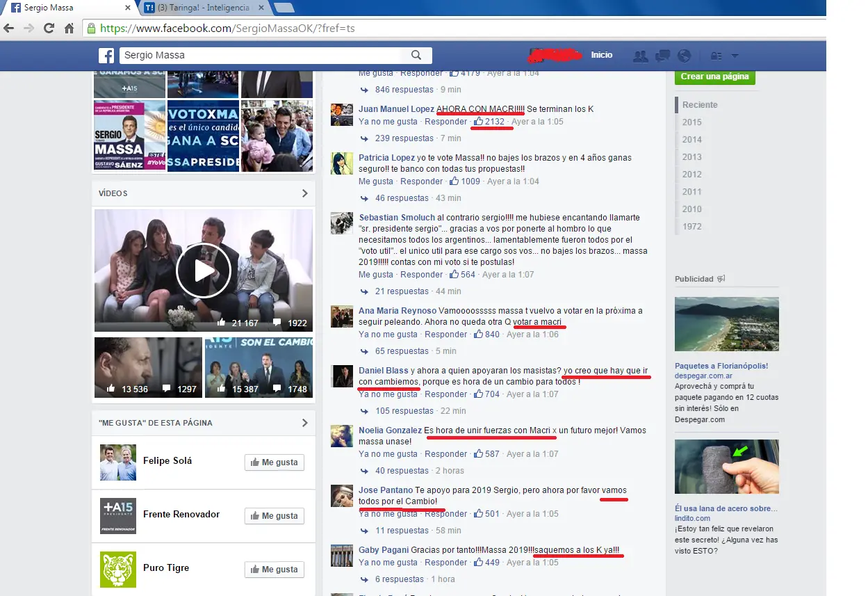The width and height of the screenshot is (868, 596).
Task: Click the green padlock in address bar
Action: 92,29
